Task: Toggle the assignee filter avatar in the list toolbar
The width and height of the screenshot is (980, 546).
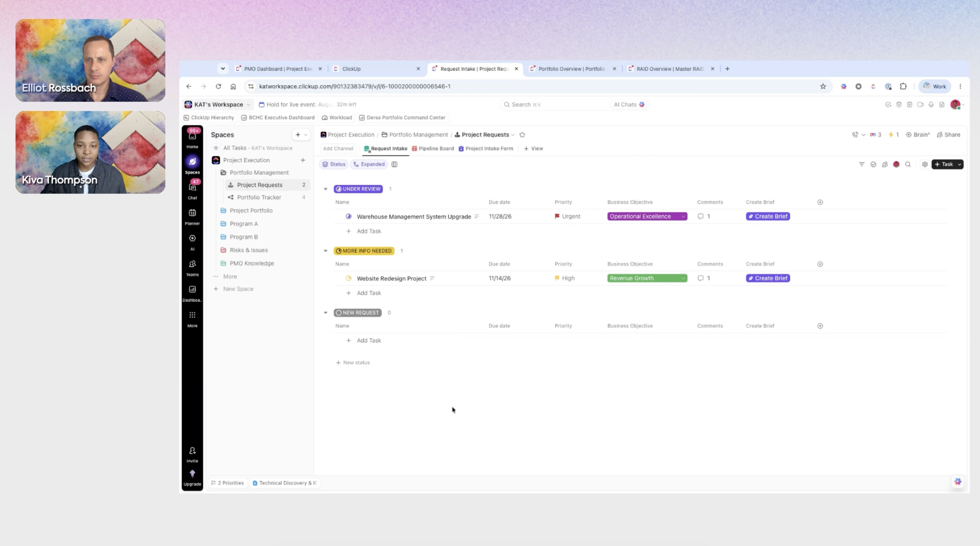Action: [896, 164]
